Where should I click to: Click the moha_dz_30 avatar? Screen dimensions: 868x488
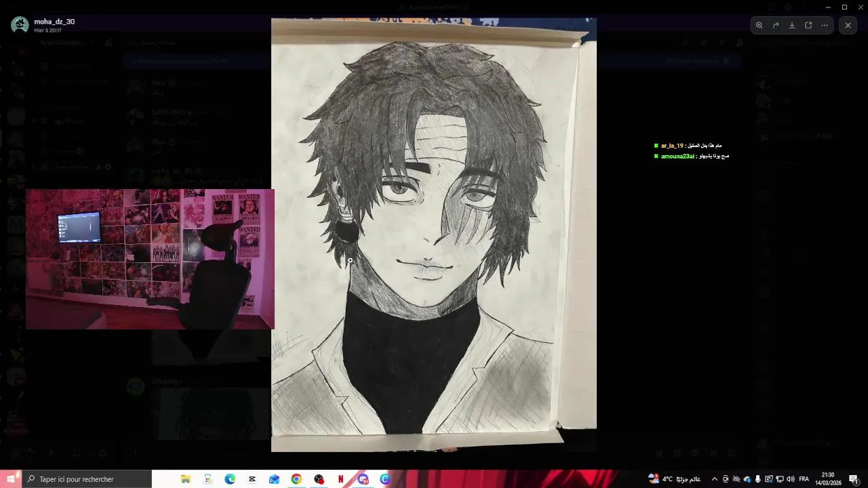click(20, 25)
